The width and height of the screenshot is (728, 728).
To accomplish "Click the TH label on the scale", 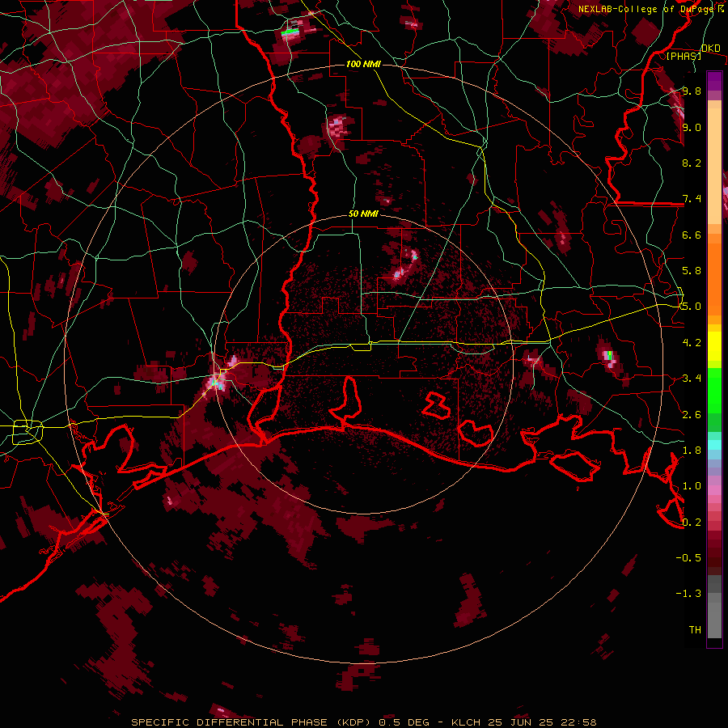I will [x=695, y=630].
